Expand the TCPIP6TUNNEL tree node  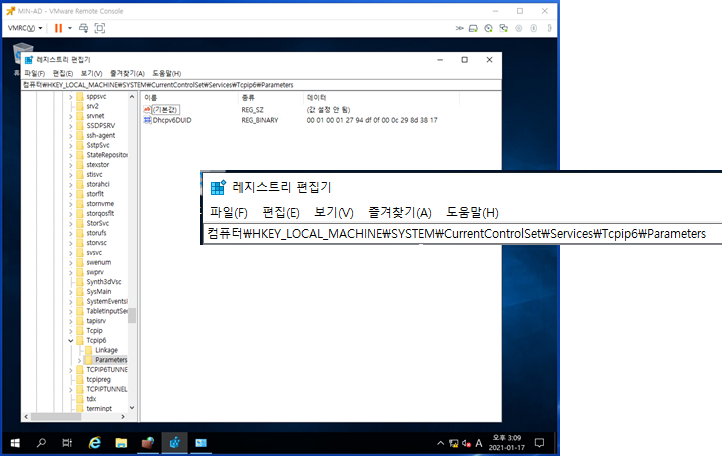coord(70,370)
